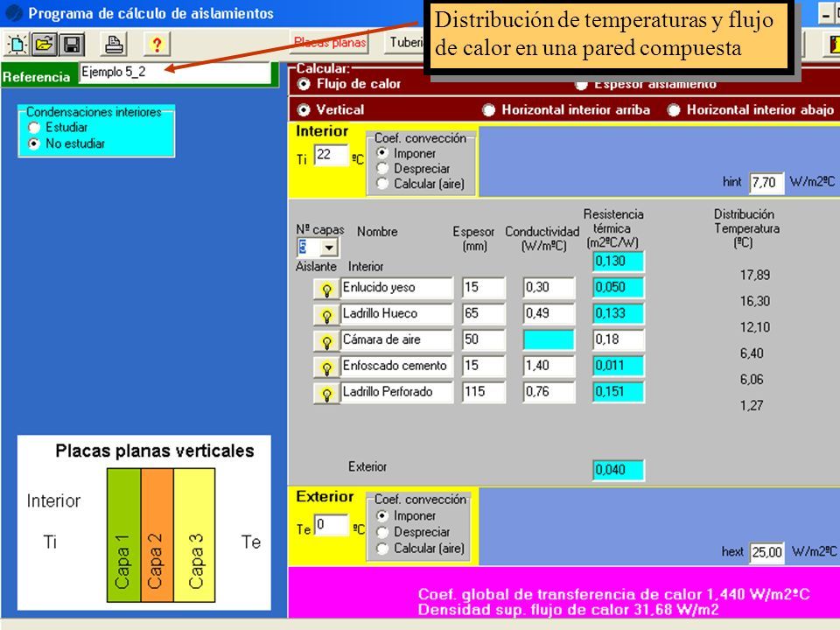
Task: Click the Enlucido yeso name field
Action: pyautogui.click(x=396, y=288)
